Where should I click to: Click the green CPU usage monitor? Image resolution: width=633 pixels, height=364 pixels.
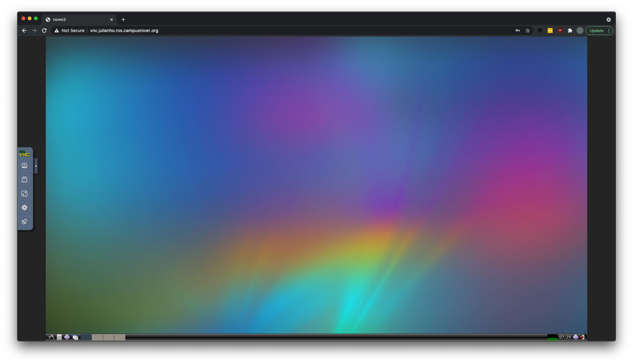pyautogui.click(x=552, y=337)
